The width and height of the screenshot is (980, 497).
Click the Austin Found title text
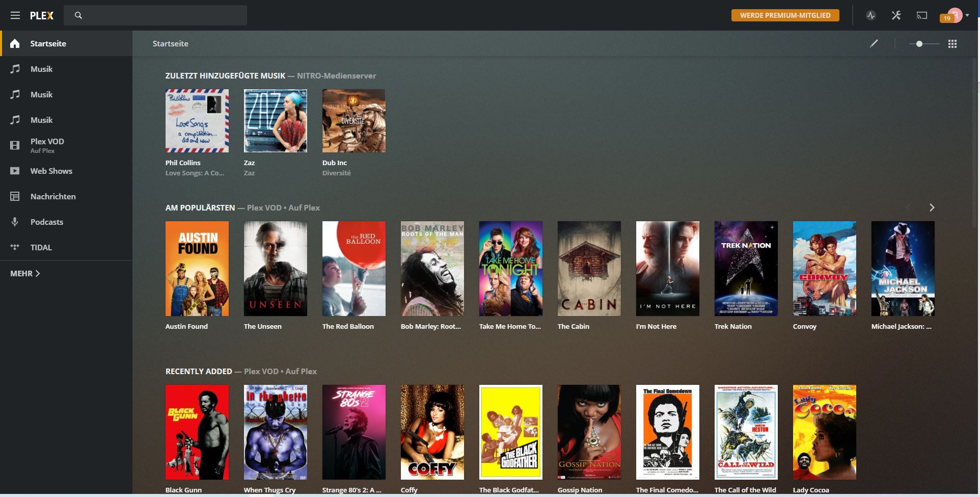click(186, 326)
